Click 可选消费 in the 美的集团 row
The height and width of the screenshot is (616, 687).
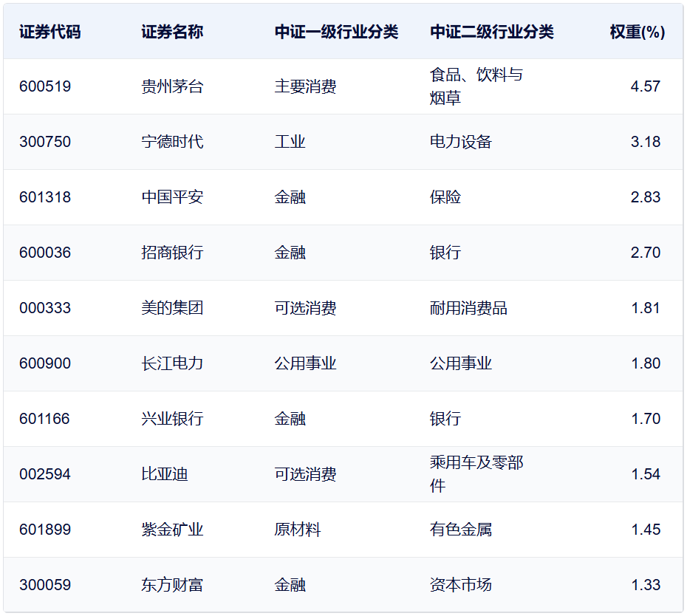305,308
